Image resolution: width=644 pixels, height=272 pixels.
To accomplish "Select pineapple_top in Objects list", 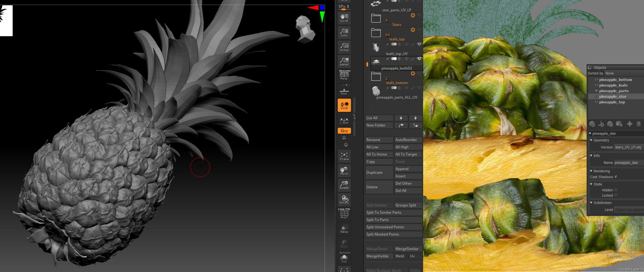I will [x=612, y=102].
